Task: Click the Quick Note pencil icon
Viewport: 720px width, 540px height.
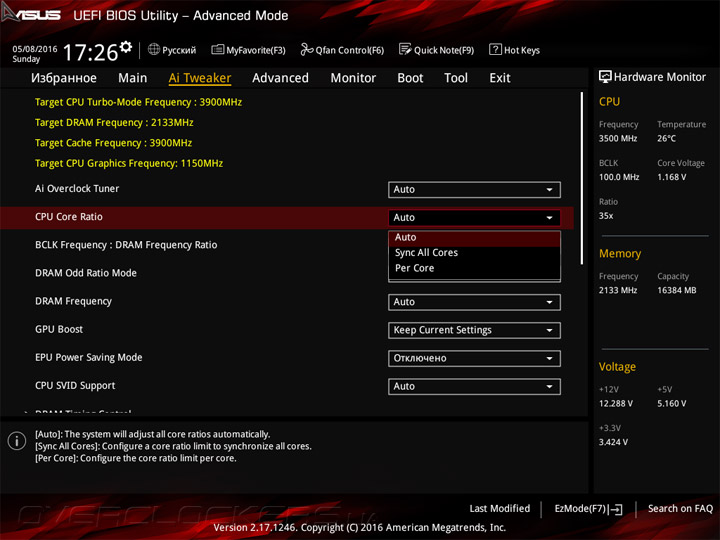Action: coord(405,49)
